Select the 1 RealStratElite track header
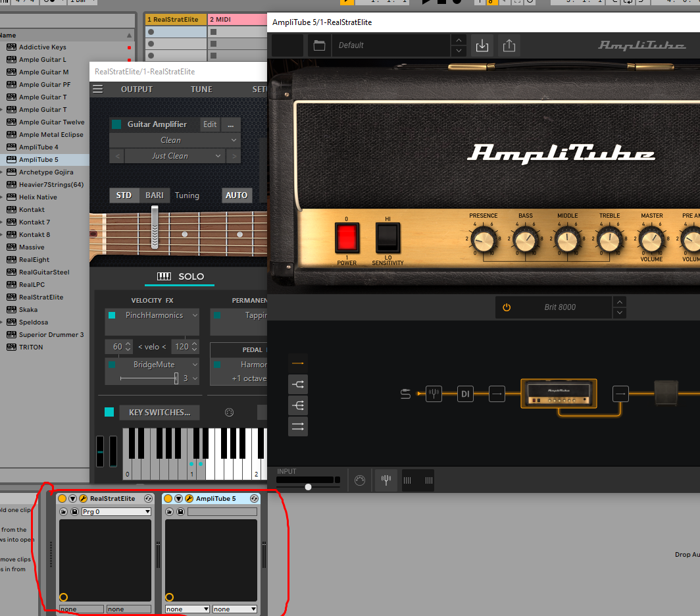This screenshot has width=700, height=616. click(x=176, y=19)
